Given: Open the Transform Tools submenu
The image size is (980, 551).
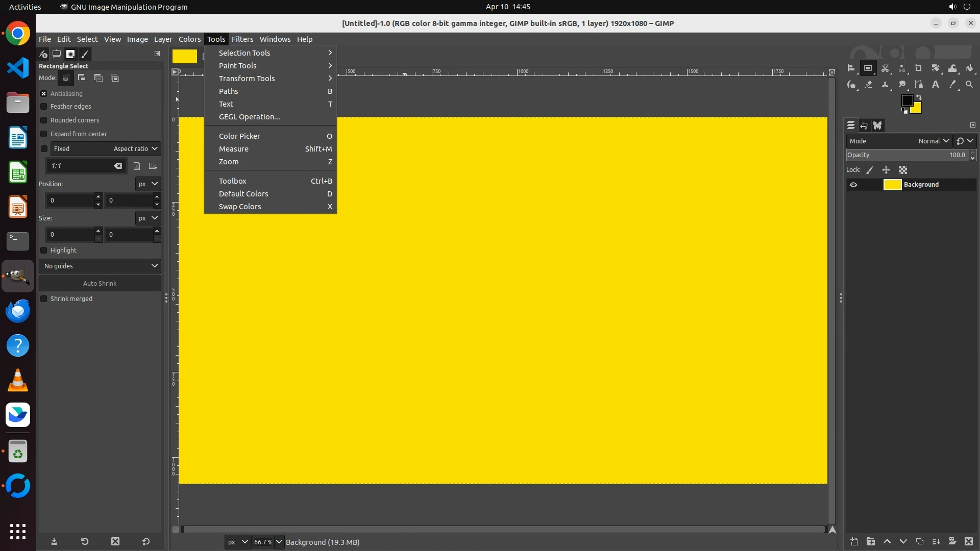Looking at the screenshot, I should coord(247,79).
